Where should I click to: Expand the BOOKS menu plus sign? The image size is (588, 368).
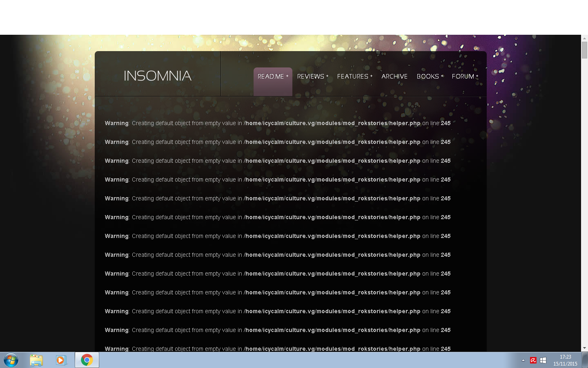pyautogui.click(x=442, y=76)
